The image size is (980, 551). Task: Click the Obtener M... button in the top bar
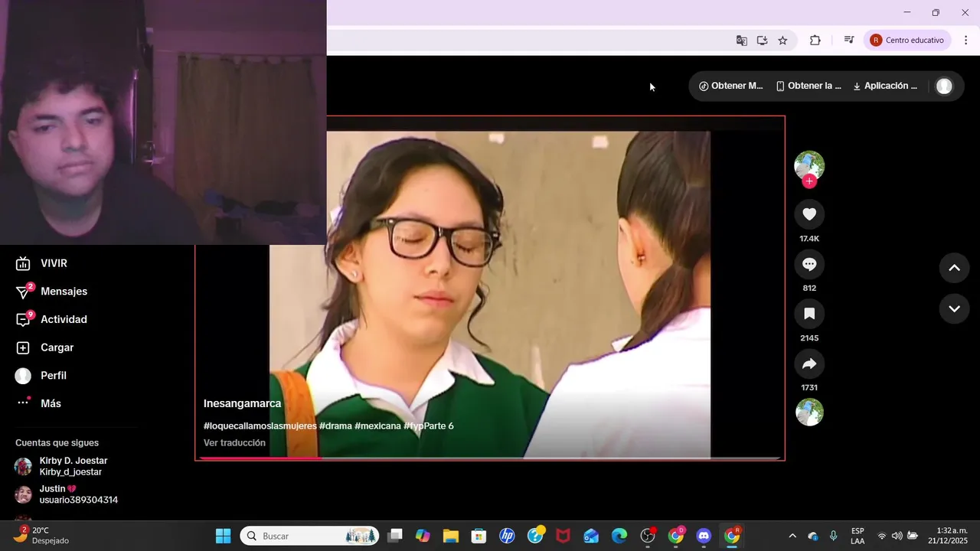[731, 86]
